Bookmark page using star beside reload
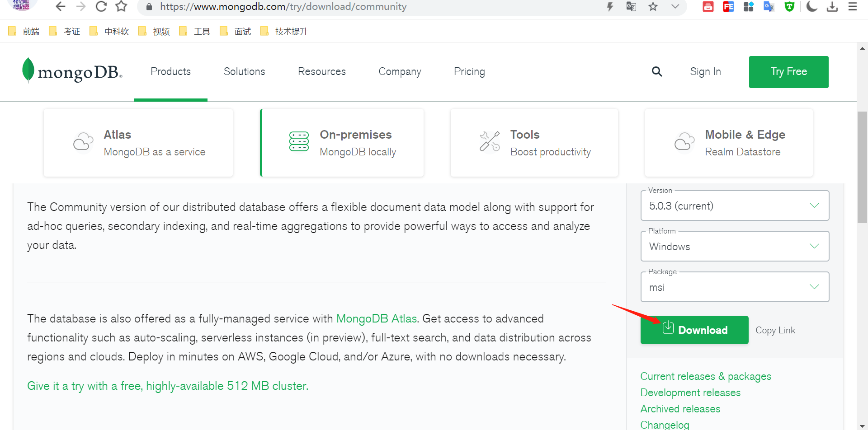 pyautogui.click(x=121, y=6)
